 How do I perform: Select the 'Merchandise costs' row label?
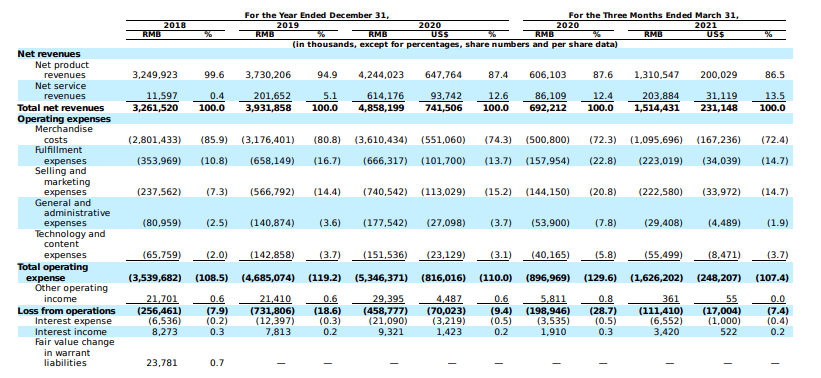64,135
